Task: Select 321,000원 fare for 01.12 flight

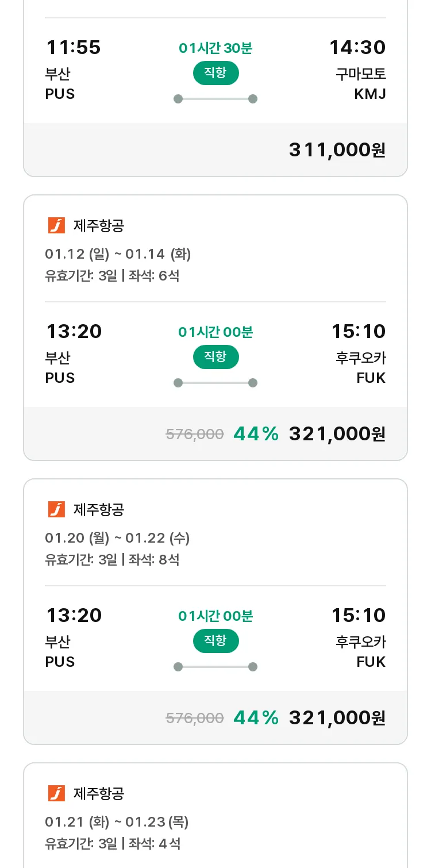Action: coord(337,434)
